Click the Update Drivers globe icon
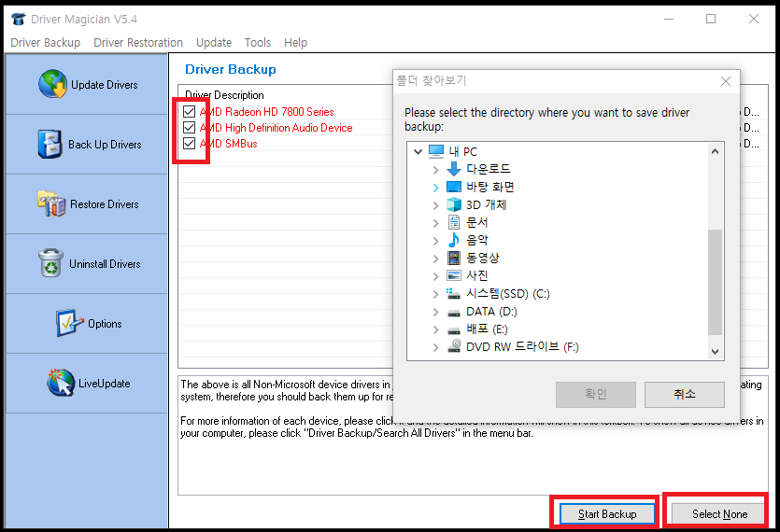Image resolution: width=780 pixels, height=532 pixels. [52, 84]
